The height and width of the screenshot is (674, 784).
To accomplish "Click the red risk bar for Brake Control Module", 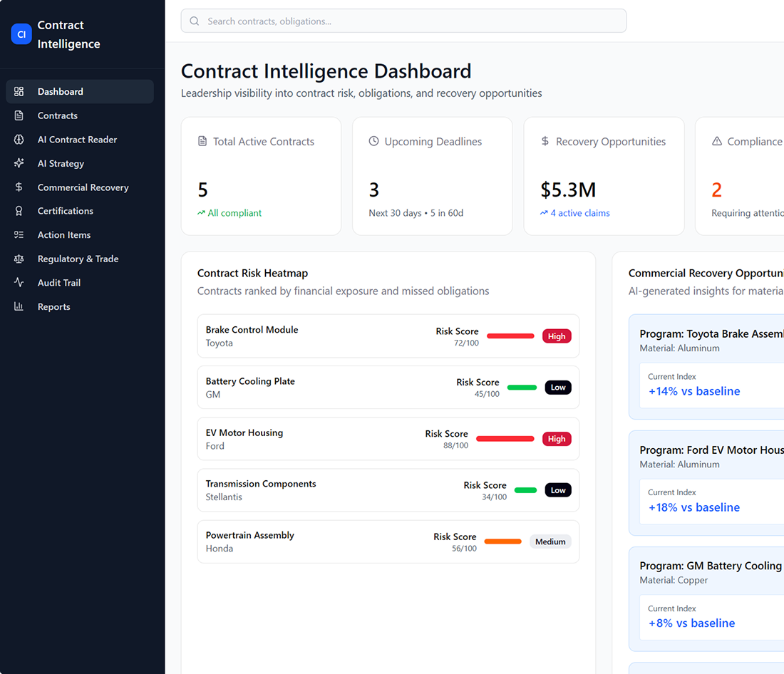I will (x=510, y=336).
